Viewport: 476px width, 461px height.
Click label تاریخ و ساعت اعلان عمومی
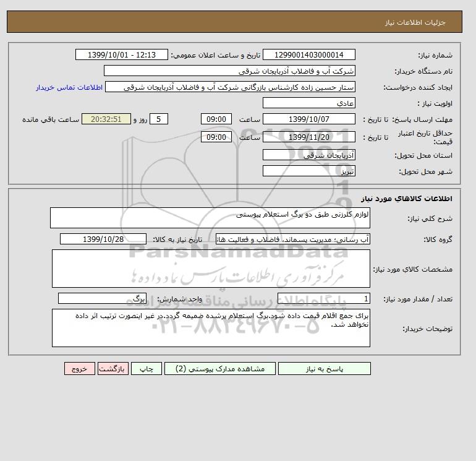216,55
